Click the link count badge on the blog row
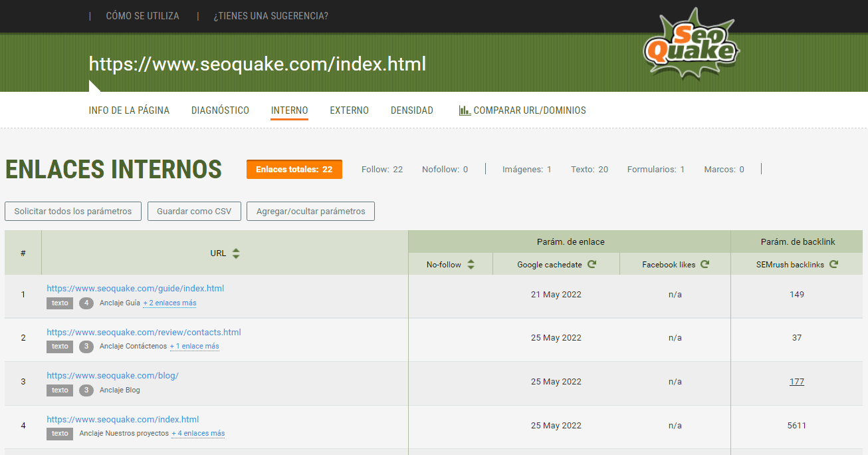The width and height of the screenshot is (868, 455). click(x=85, y=390)
